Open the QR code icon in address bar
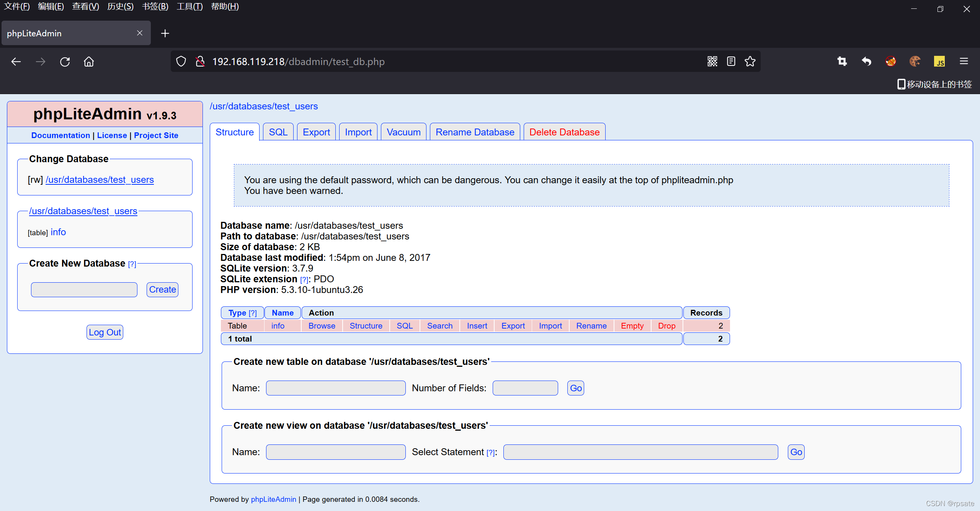 712,61
